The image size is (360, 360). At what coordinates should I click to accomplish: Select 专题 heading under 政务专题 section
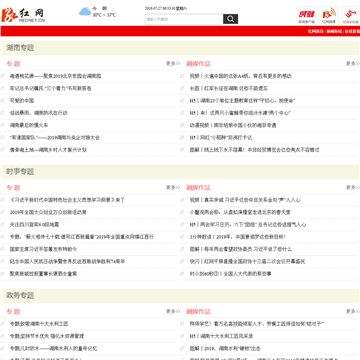[13, 312]
